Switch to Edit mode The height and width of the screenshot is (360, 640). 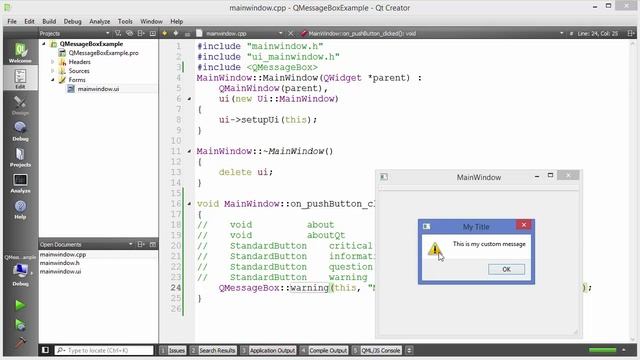[20, 78]
